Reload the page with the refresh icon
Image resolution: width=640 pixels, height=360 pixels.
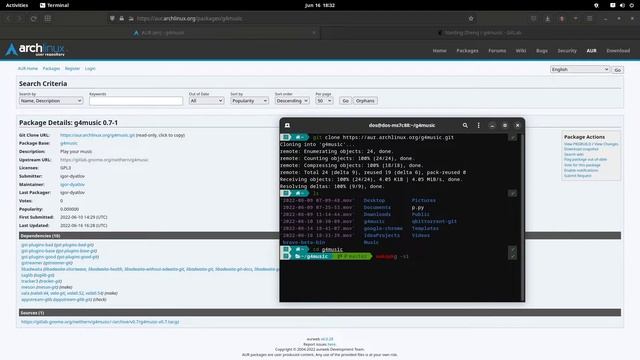[33, 19]
